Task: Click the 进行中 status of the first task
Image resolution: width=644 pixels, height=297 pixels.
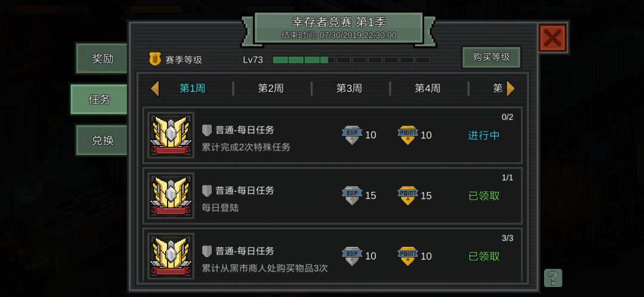Action: pyautogui.click(x=484, y=135)
